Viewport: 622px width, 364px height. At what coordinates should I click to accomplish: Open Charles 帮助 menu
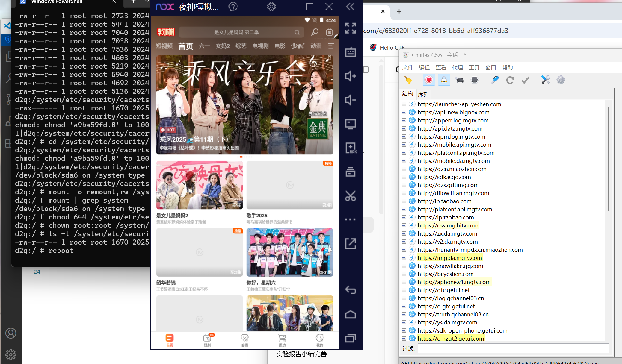coord(507,68)
